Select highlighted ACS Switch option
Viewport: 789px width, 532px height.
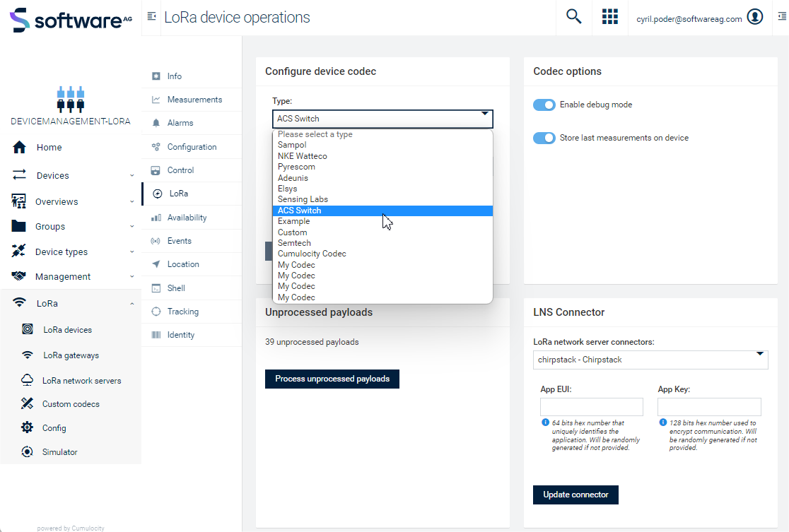(382, 210)
